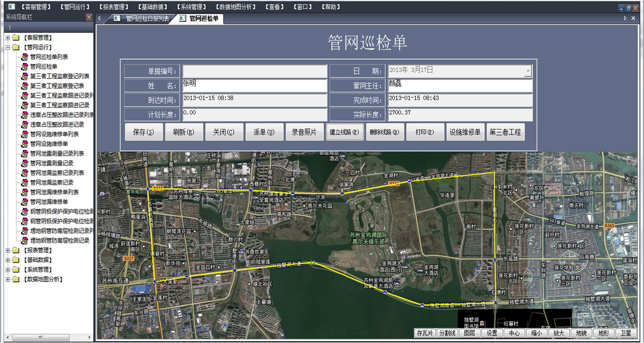Zoom in map with 放大 button
Screen dimensions: 644x343
coord(559,333)
